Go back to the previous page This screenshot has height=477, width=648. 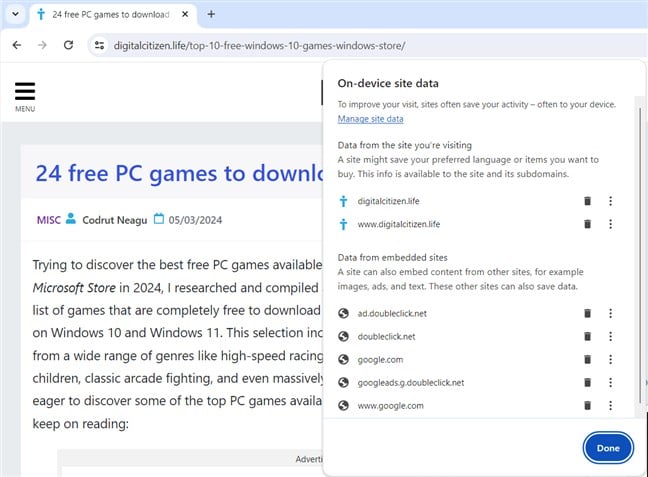(17, 45)
